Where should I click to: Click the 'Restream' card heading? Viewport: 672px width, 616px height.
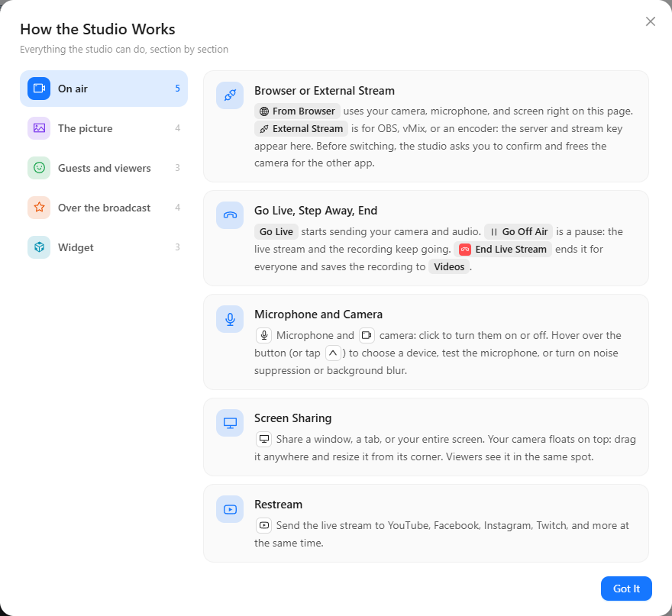[279, 505]
